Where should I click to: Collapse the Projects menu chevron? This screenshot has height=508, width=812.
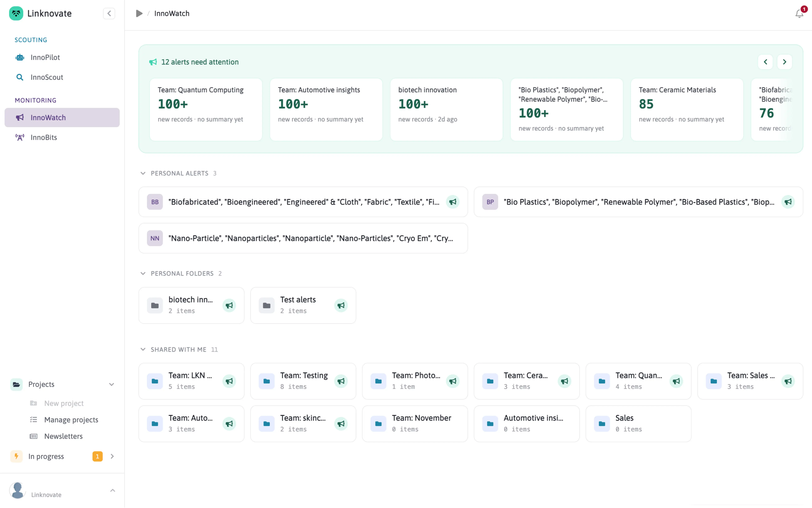(112, 384)
